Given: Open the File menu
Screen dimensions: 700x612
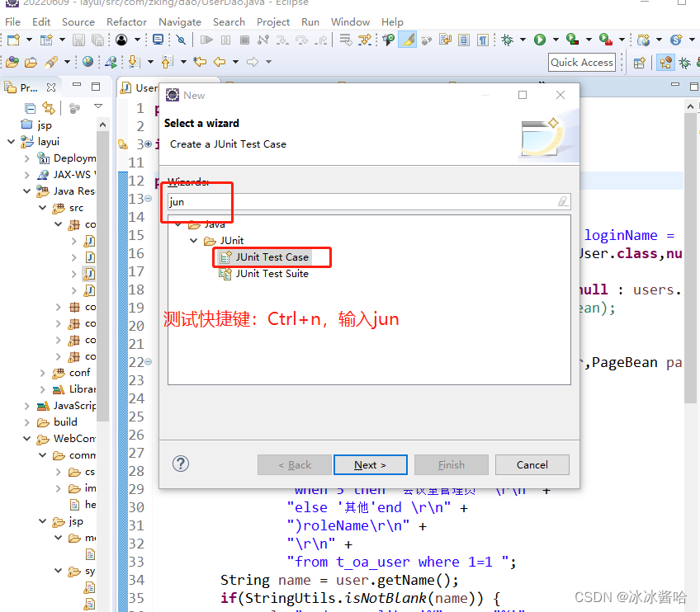Looking at the screenshot, I should click(x=12, y=21).
